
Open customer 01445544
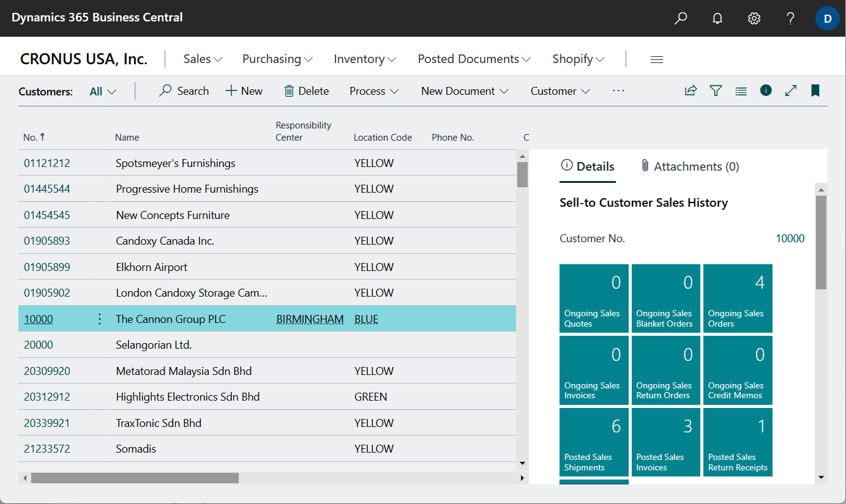(x=47, y=189)
